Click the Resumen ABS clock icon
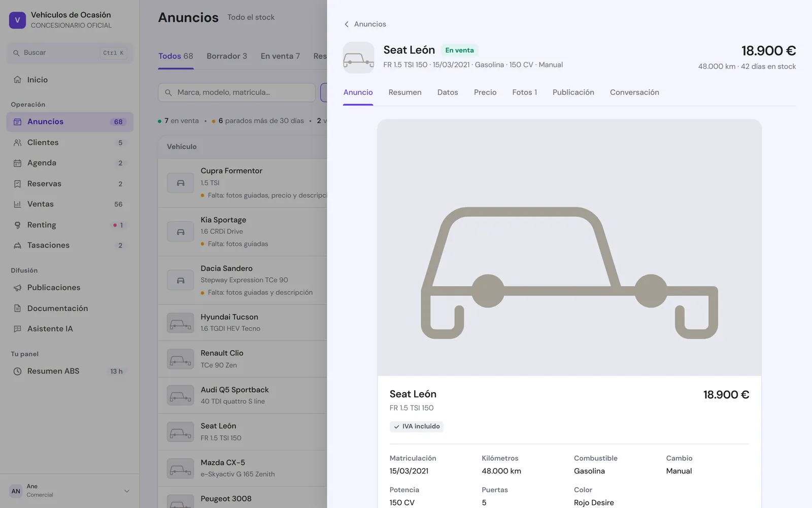This screenshot has width=812, height=508. [x=17, y=371]
